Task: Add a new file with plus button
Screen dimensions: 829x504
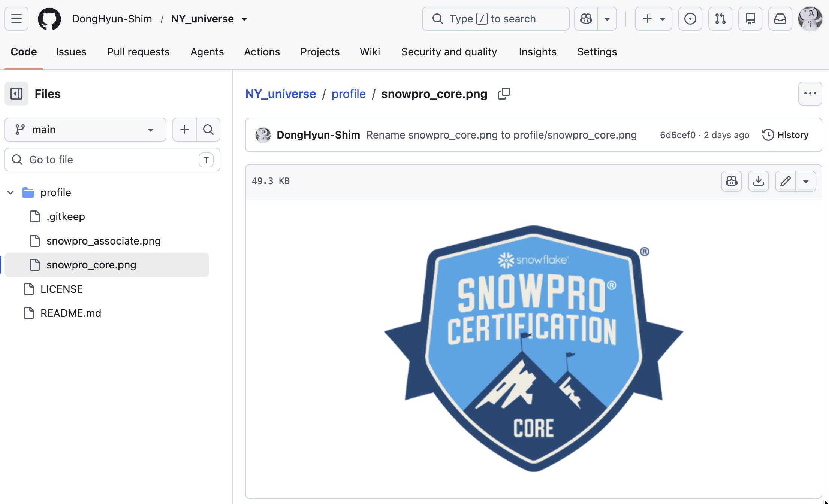Action: pos(184,130)
